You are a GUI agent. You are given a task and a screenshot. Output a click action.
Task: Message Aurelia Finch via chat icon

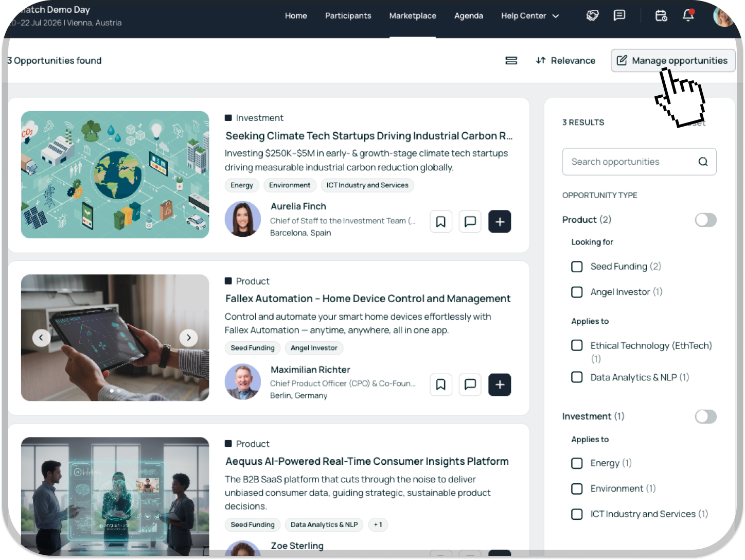470,222
